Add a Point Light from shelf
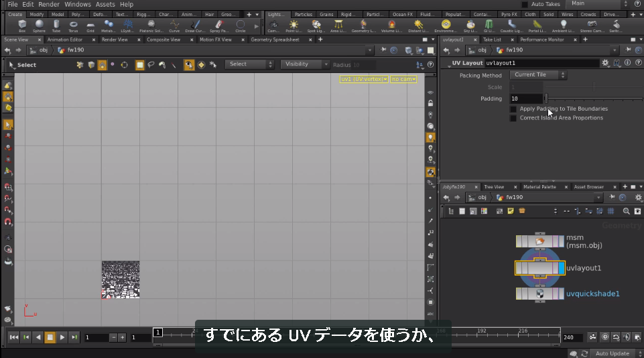Image resolution: width=644 pixels, height=358 pixels. [x=294, y=26]
